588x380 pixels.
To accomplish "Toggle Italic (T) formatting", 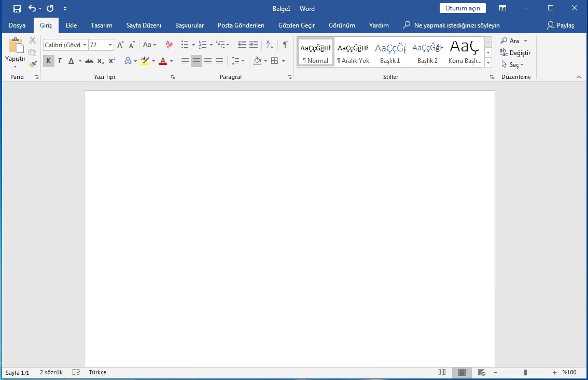I will pyautogui.click(x=60, y=61).
